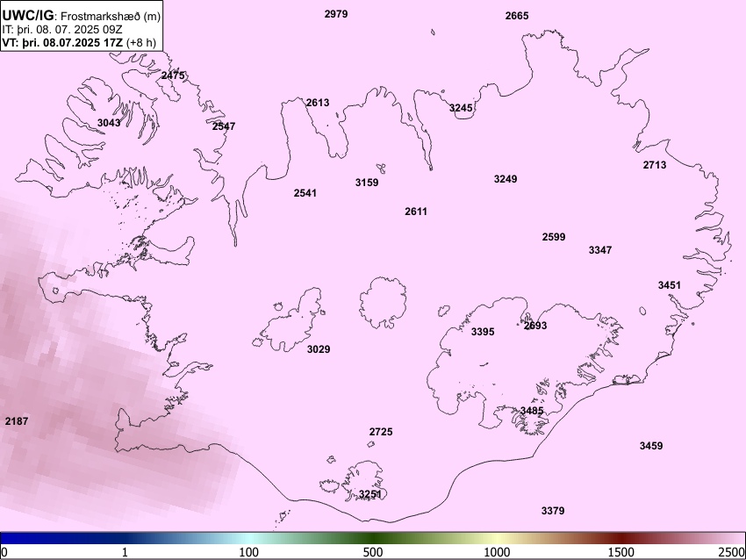Click the value 2665 on the map
Screen dimensions: 746x560
pos(517,16)
